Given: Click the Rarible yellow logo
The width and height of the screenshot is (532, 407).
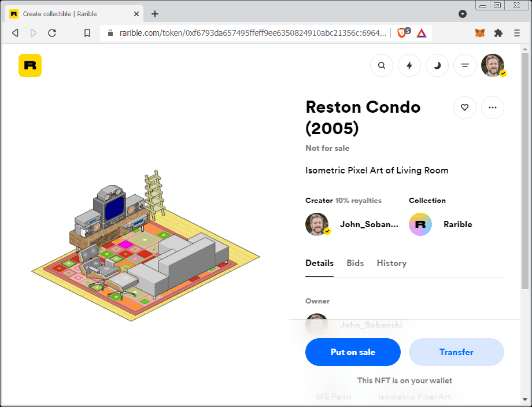Looking at the screenshot, I should pyautogui.click(x=30, y=65).
